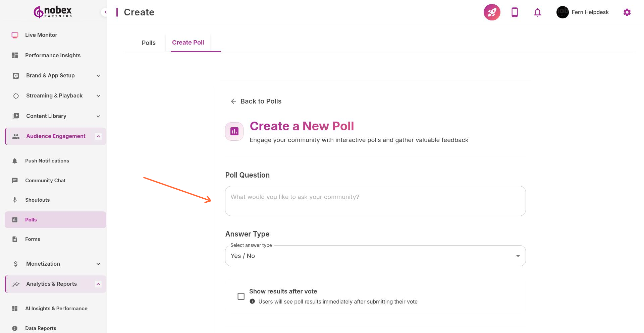Viewport: 644px width, 333px height.
Task: Open the settings gear icon
Action: (627, 12)
